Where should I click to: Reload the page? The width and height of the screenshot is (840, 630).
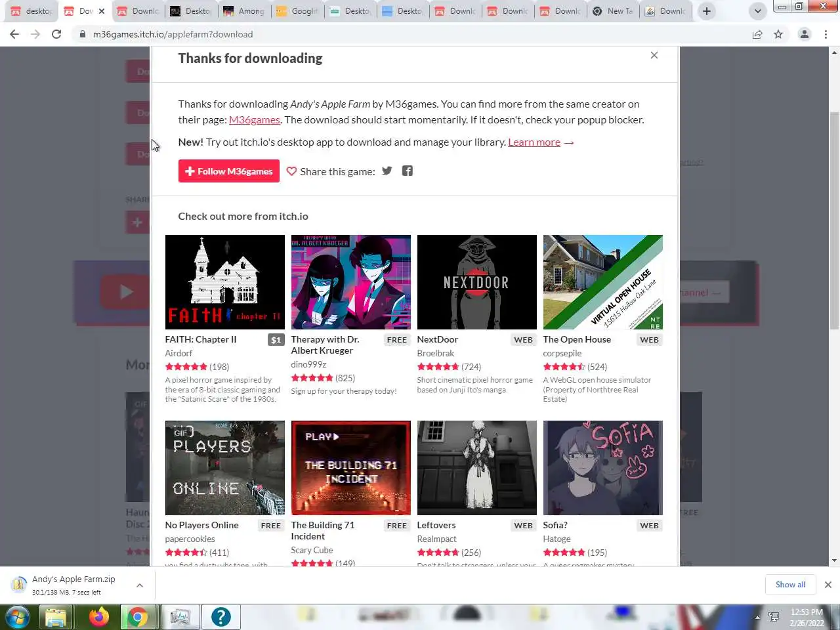56,34
